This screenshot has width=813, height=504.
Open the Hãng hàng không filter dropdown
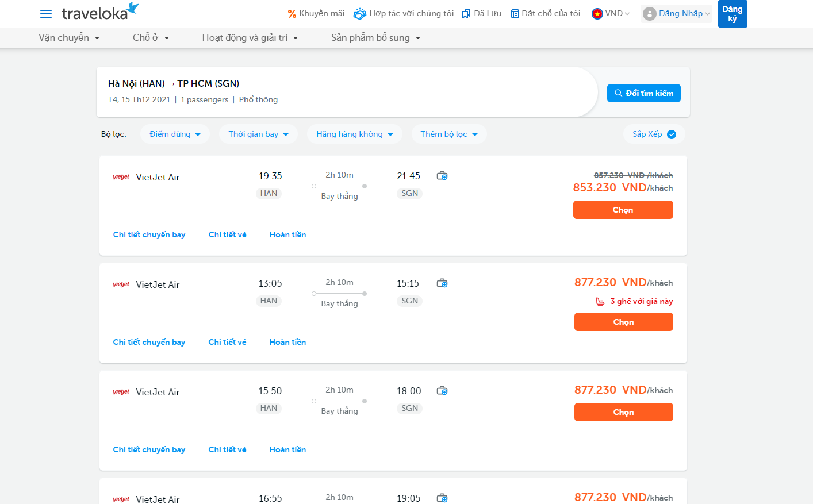coord(354,134)
